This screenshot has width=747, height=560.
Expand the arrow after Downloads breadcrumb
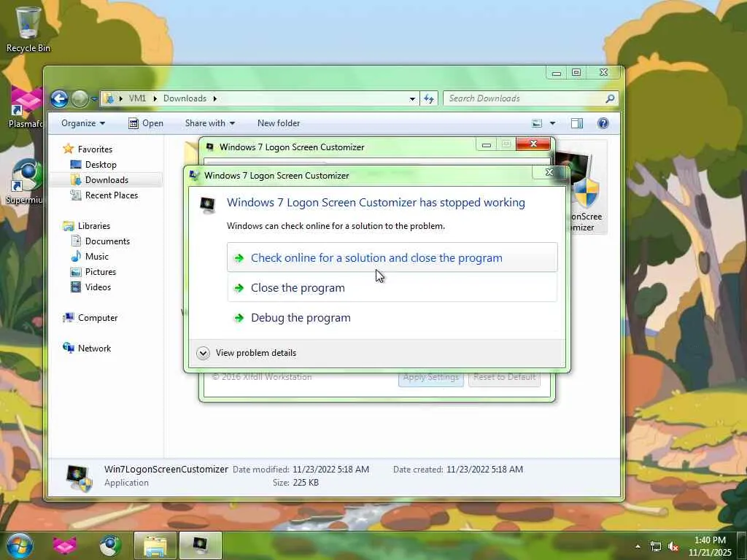pyautogui.click(x=215, y=98)
